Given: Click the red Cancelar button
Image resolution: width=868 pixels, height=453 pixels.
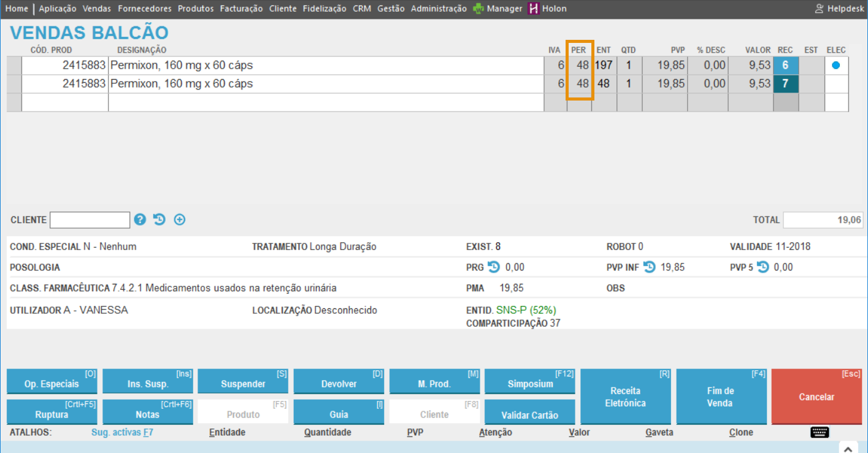Looking at the screenshot, I should click(816, 397).
